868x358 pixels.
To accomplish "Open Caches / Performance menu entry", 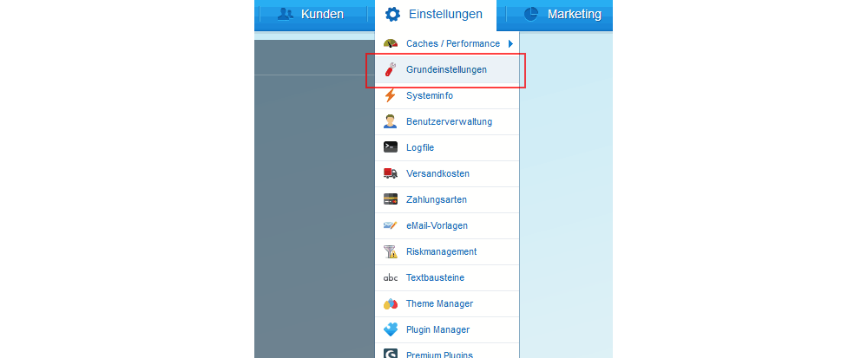I will tap(447, 43).
